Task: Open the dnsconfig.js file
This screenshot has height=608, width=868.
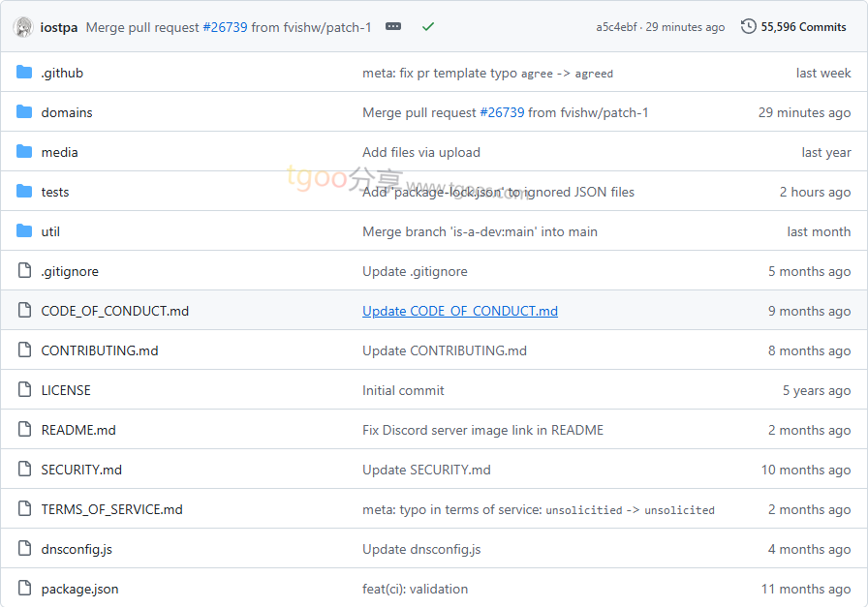Action: (x=77, y=549)
